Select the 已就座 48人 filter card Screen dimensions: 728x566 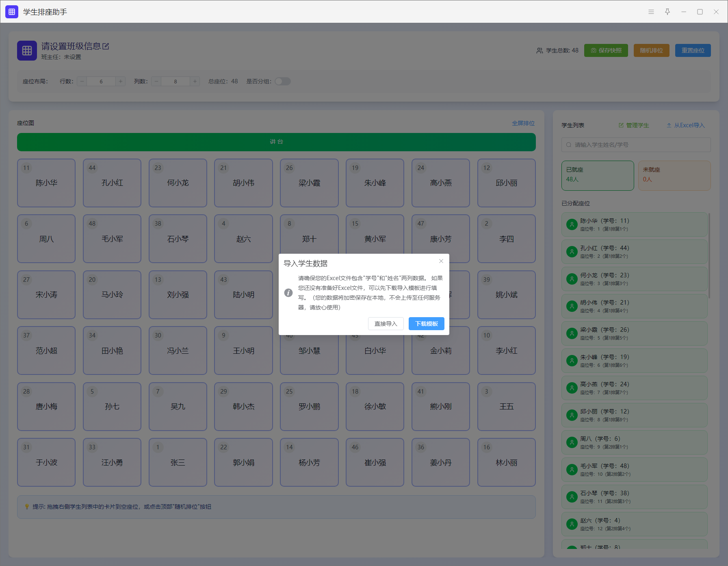pos(597,175)
